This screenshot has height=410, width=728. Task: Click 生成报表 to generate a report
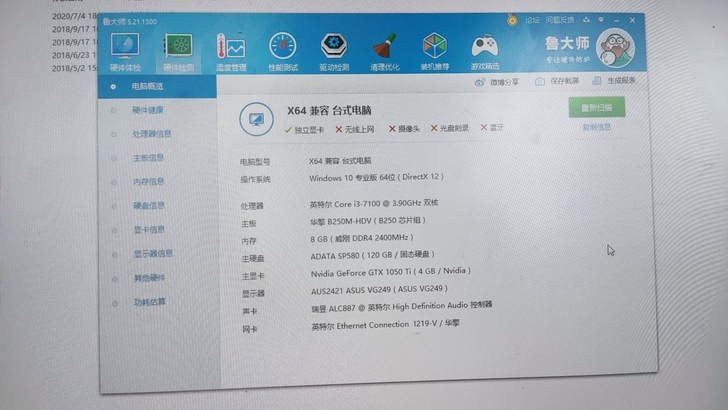tap(614, 81)
